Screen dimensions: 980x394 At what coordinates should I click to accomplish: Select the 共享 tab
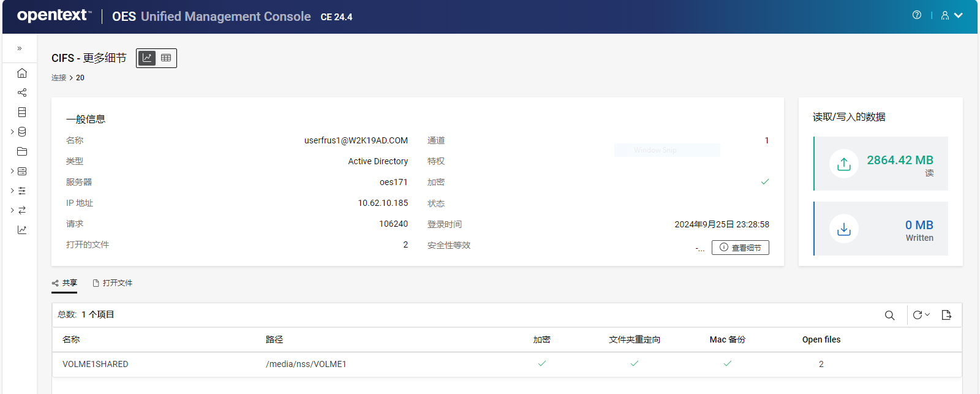pyautogui.click(x=64, y=283)
